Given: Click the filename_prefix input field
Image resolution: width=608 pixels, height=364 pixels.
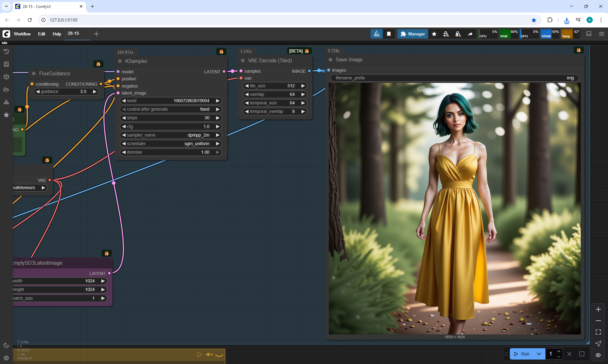Looking at the screenshot, I should (454, 78).
